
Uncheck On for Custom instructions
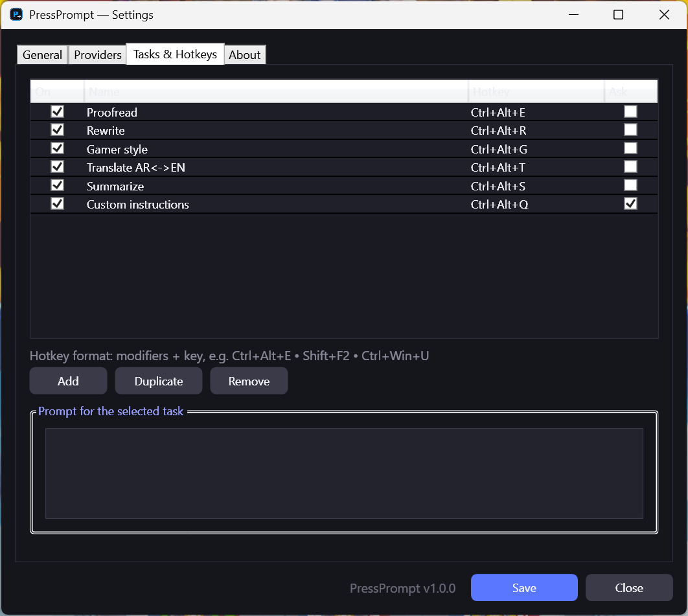57,203
